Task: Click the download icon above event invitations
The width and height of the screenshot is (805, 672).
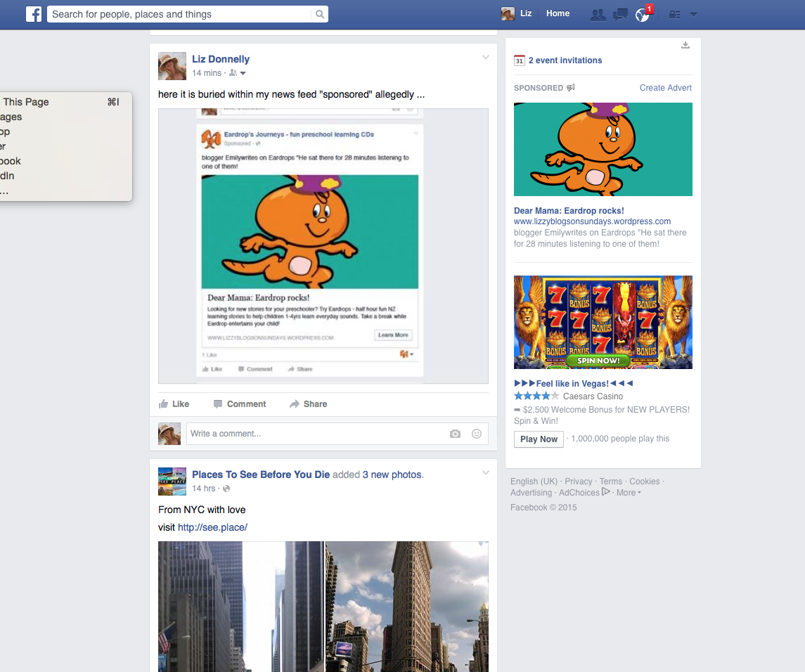Action: pyautogui.click(x=685, y=46)
